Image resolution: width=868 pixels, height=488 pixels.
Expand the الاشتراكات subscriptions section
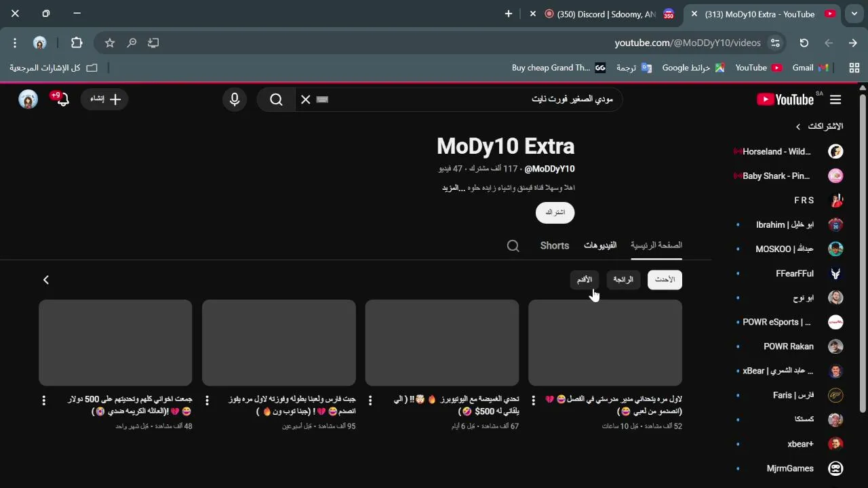coord(820,127)
